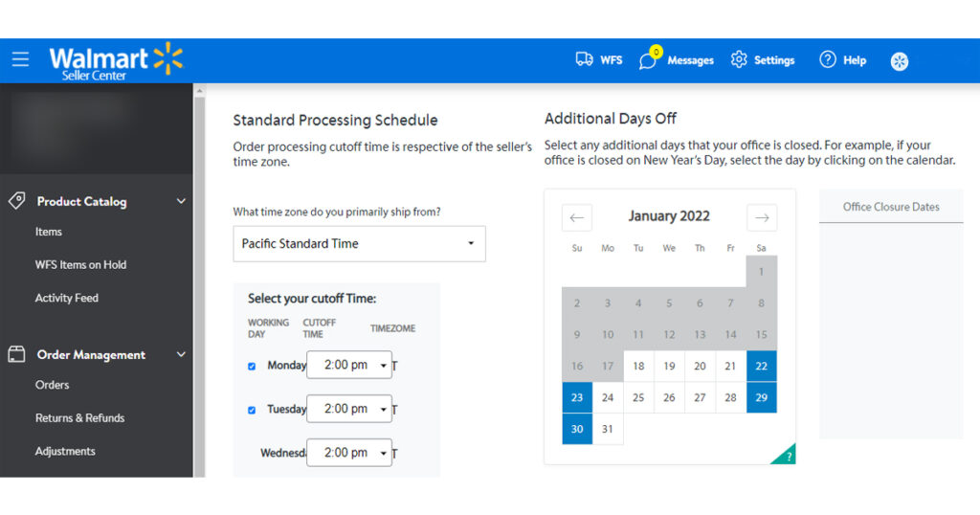Go to next month in calendar
Viewport: 980px width, 515px height.
pos(761,217)
